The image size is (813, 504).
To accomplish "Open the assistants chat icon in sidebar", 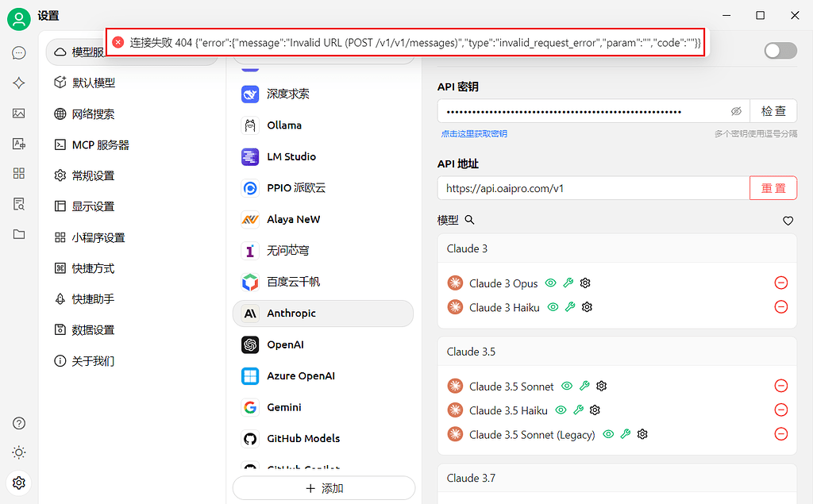I will click(19, 53).
